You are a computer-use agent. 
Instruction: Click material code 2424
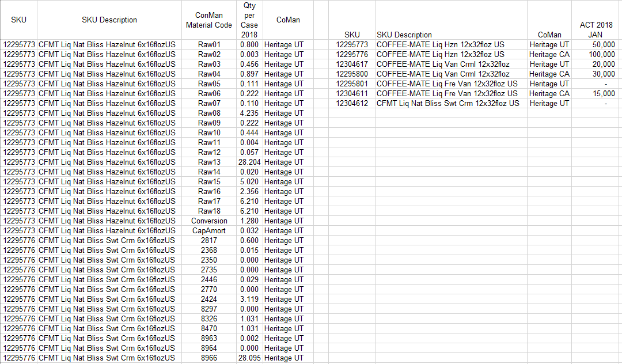(209, 299)
